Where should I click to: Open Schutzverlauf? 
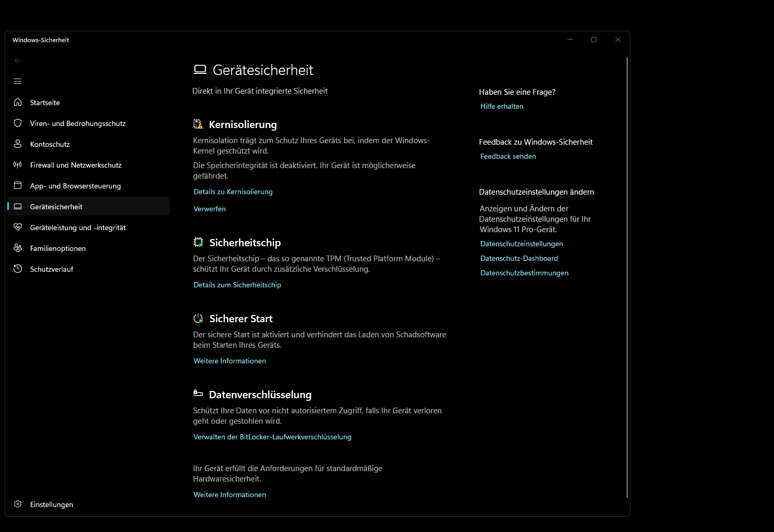[x=52, y=269]
